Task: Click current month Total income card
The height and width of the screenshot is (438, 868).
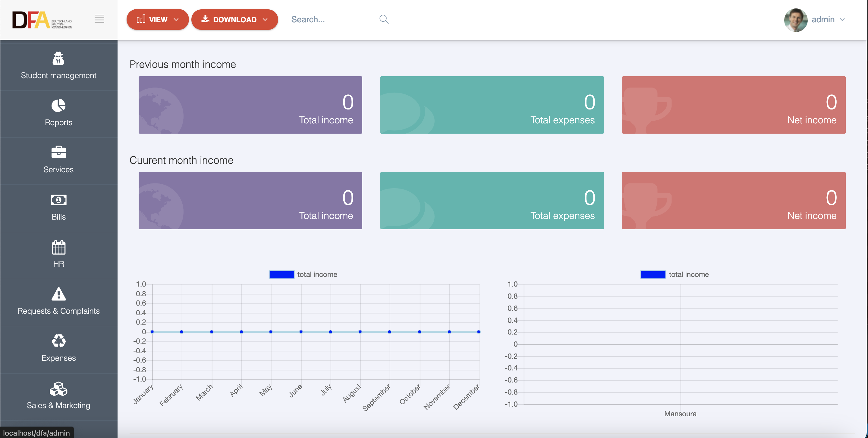Action: click(250, 201)
